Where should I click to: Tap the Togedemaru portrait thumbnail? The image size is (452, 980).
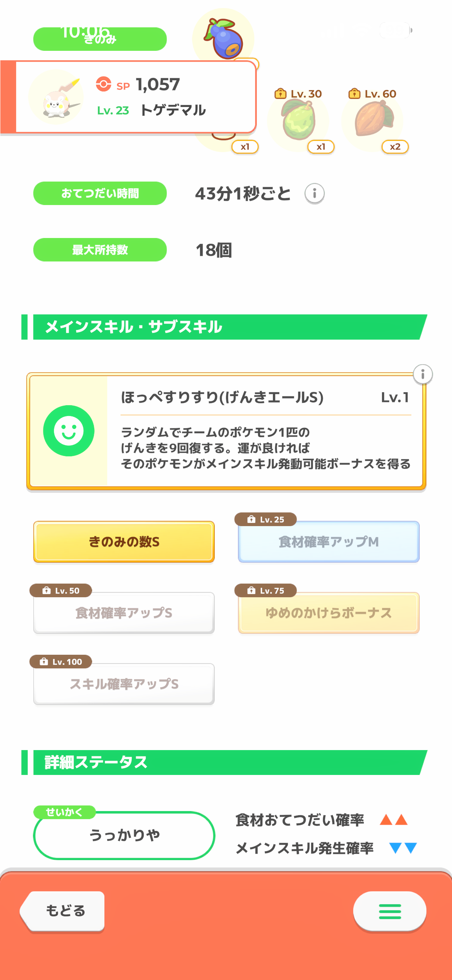coord(57,97)
